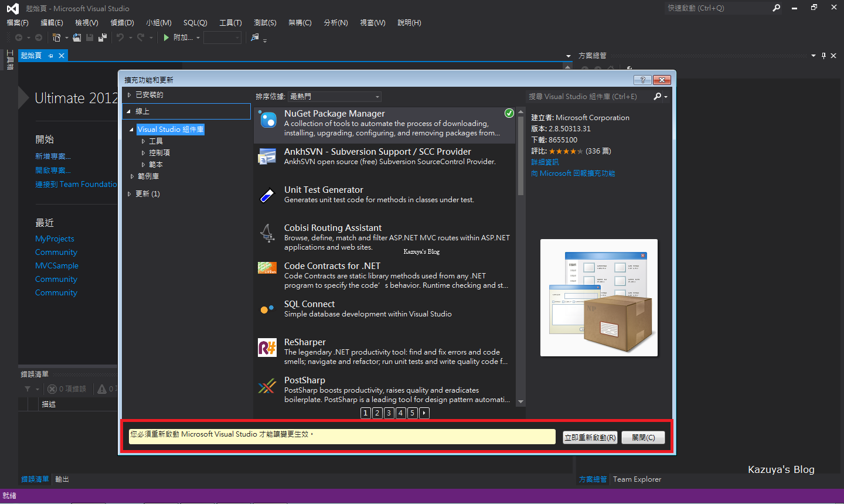
Task: Open the 說明(H) menu
Action: [409, 23]
